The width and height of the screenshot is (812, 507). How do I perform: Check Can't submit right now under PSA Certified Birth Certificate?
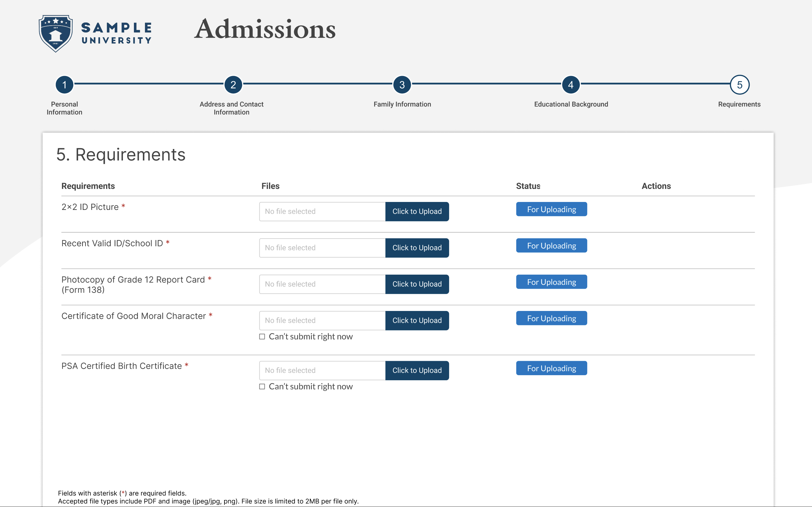(x=262, y=386)
